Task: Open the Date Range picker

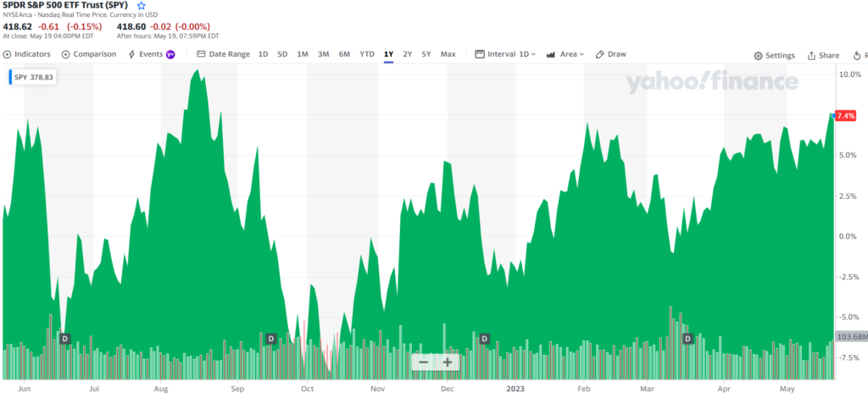Action: [x=223, y=54]
